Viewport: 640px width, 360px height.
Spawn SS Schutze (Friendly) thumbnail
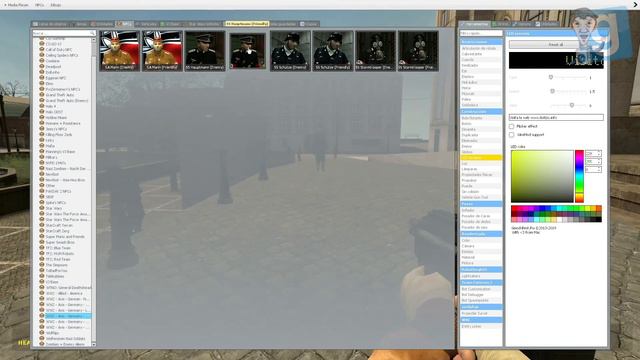(x=333, y=51)
